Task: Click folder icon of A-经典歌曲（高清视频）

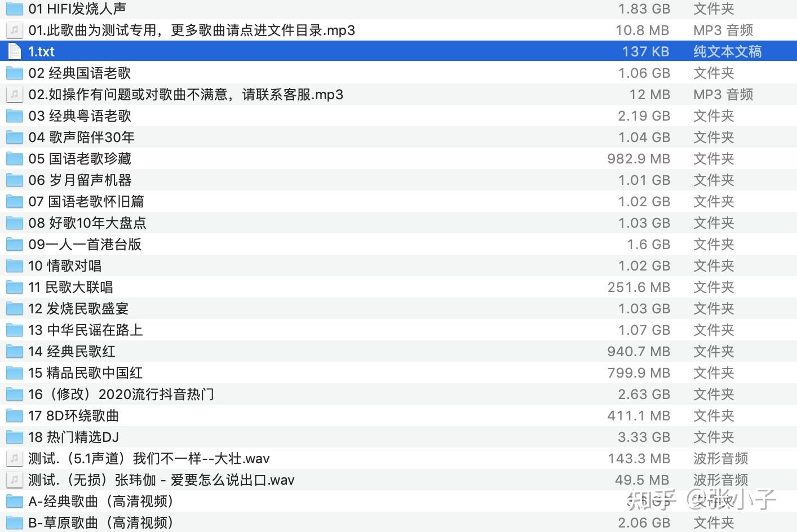Action: click(x=14, y=502)
